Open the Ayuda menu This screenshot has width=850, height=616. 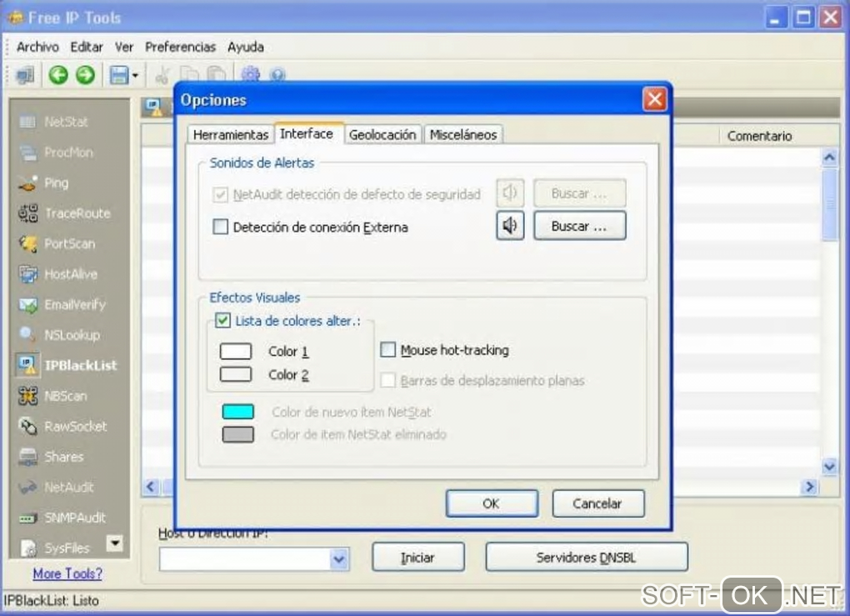click(x=246, y=48)
